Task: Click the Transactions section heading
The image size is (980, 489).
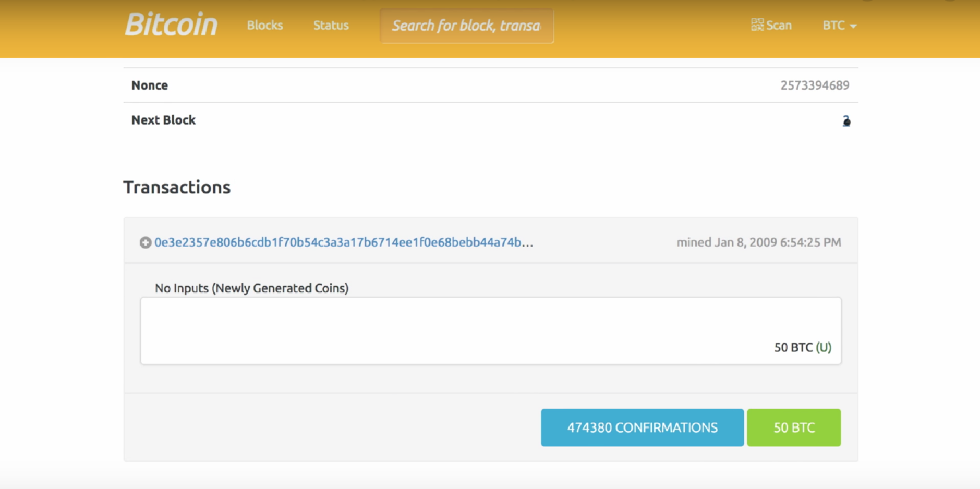Action: coord(177,187)
